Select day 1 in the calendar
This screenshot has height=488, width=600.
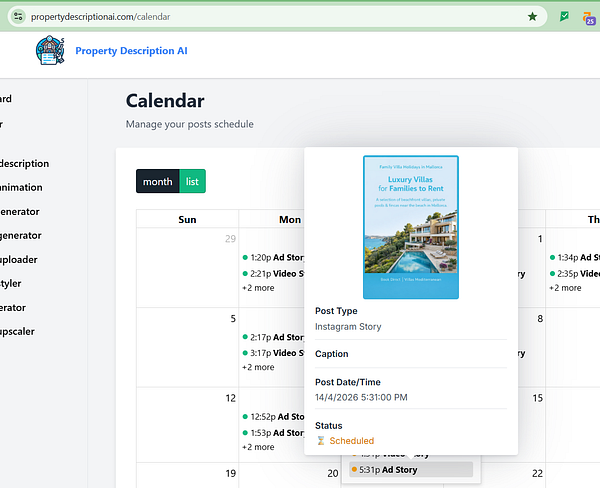540,239
